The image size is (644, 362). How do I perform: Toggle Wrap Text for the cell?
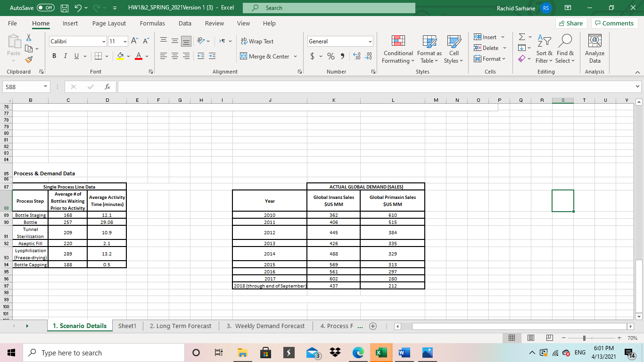[257, 41]
